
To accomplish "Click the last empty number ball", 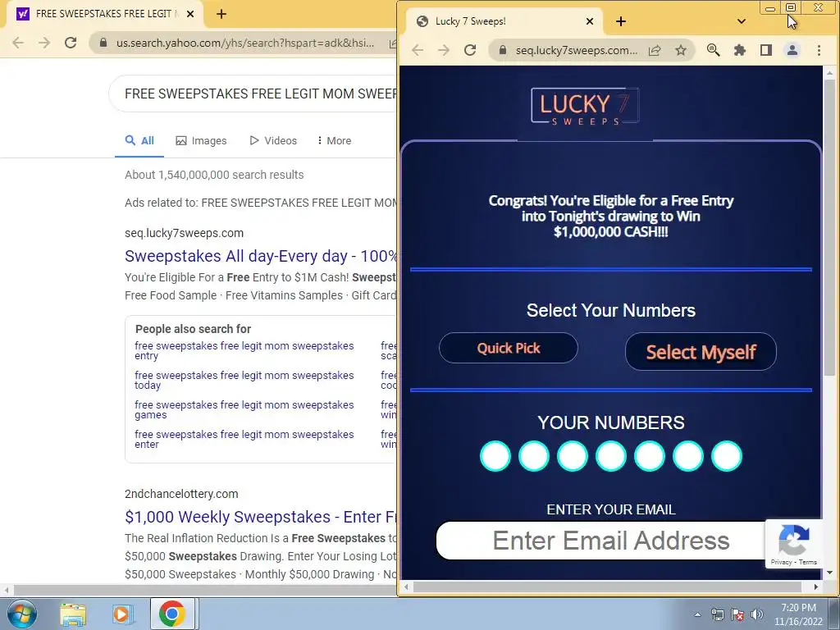I will point(727,456).
